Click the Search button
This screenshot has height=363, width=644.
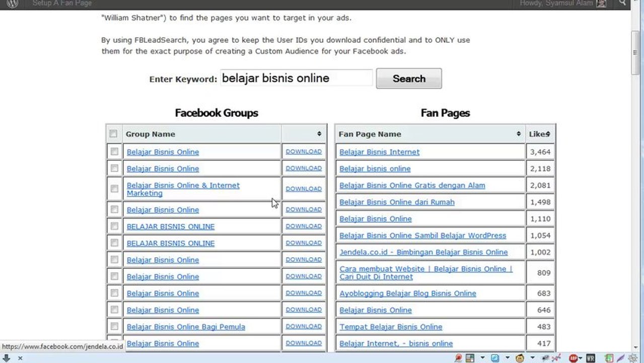click(x=409, y=79)
